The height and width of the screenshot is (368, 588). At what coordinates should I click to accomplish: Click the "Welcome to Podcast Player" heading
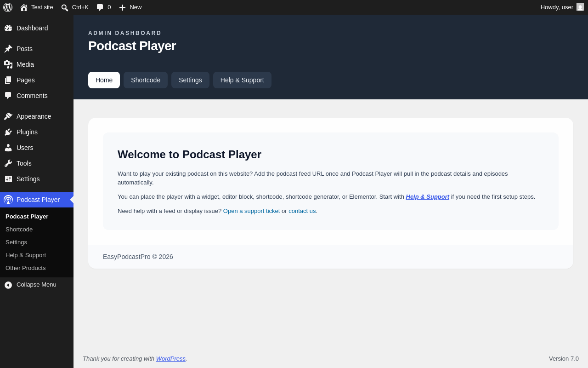pyautogui.click(x=189, y=155)
